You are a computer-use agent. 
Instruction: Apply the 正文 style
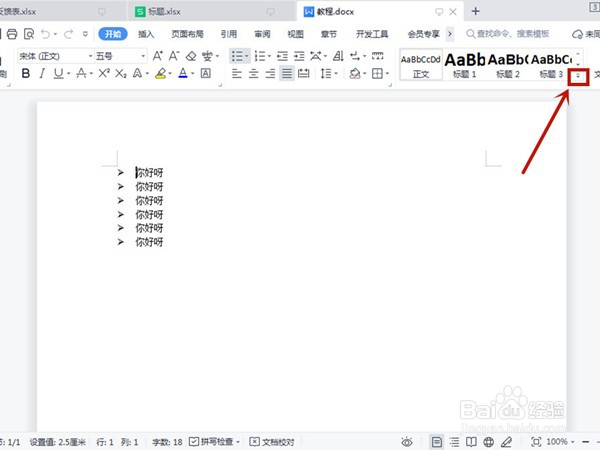pos(421,65)
